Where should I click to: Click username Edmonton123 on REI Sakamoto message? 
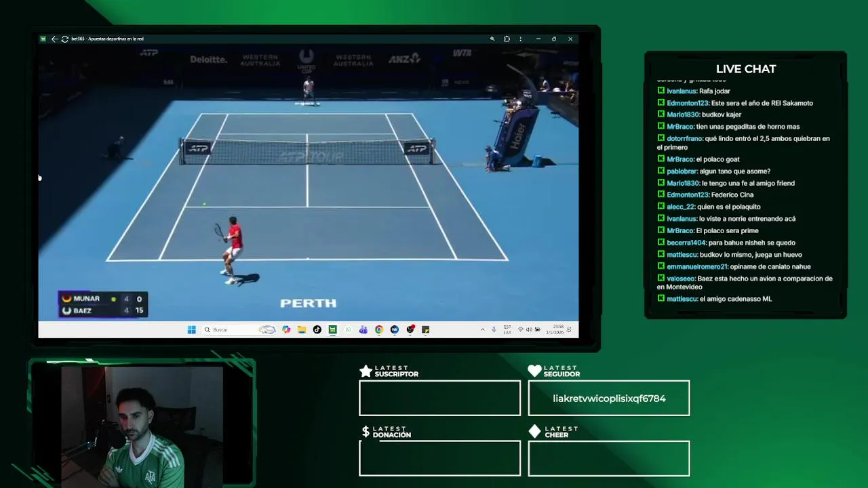pos(688,103)
